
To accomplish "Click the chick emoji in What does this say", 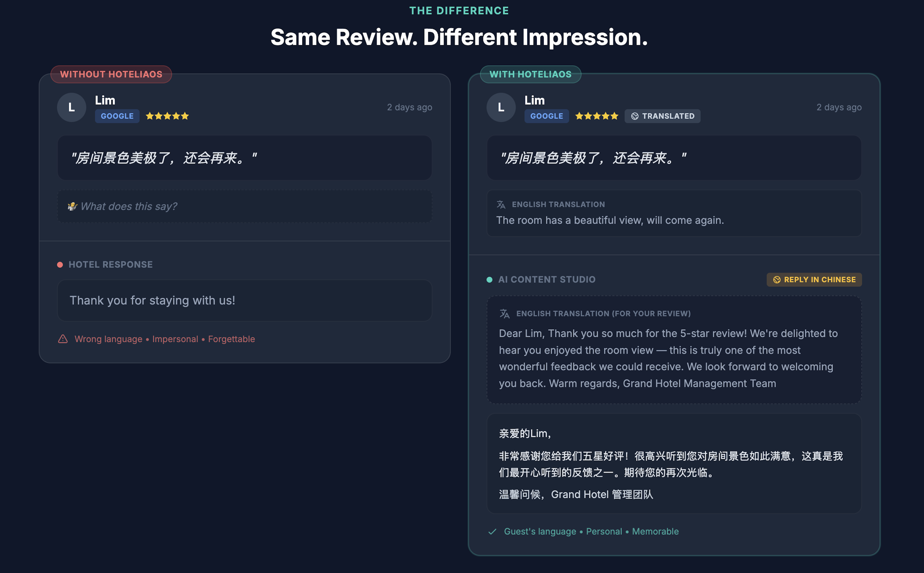I will click(x=73, y=206).
